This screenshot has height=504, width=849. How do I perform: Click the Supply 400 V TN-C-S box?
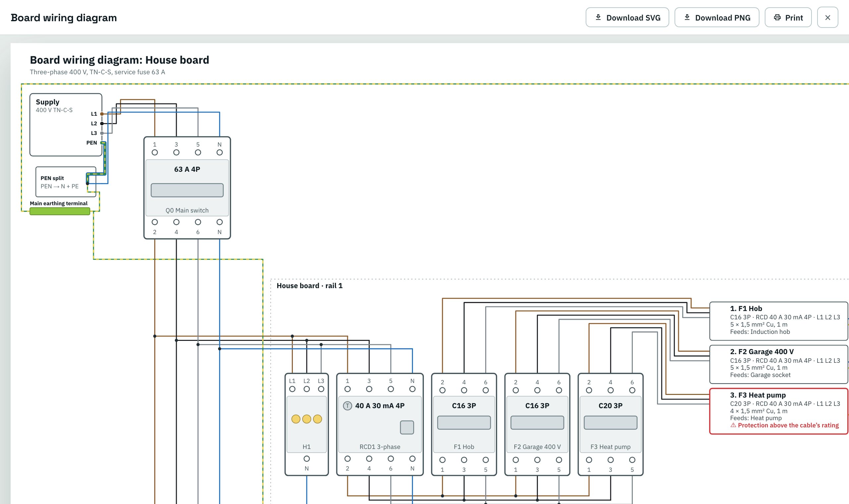pyautogui.click(x=66, y=125)
